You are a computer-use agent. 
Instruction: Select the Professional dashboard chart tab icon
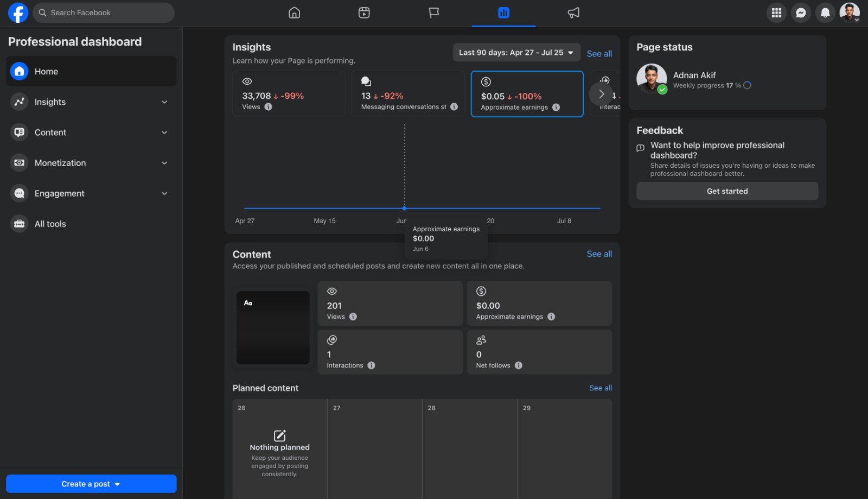click(503, 12)
